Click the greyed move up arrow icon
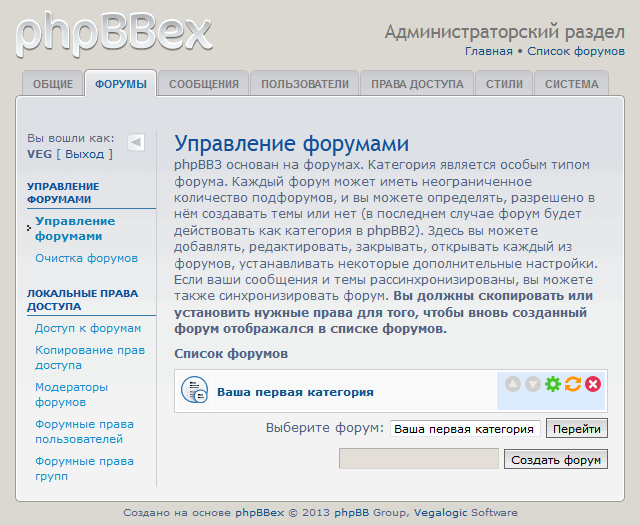Image resolution: width=640 pixels, height=525 pixels. [513, 384]
